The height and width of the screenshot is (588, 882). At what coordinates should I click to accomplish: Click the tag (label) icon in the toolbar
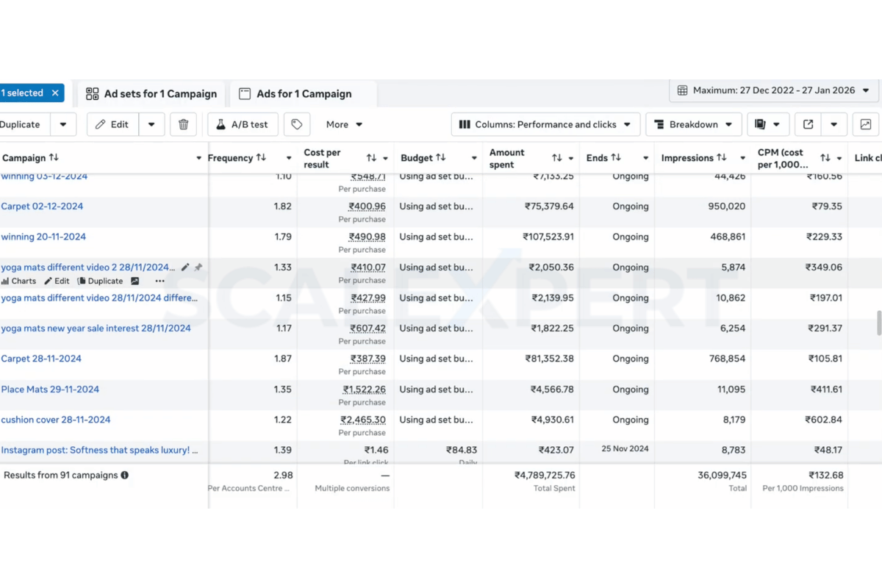pyautogui.click(x=297, y=124)
